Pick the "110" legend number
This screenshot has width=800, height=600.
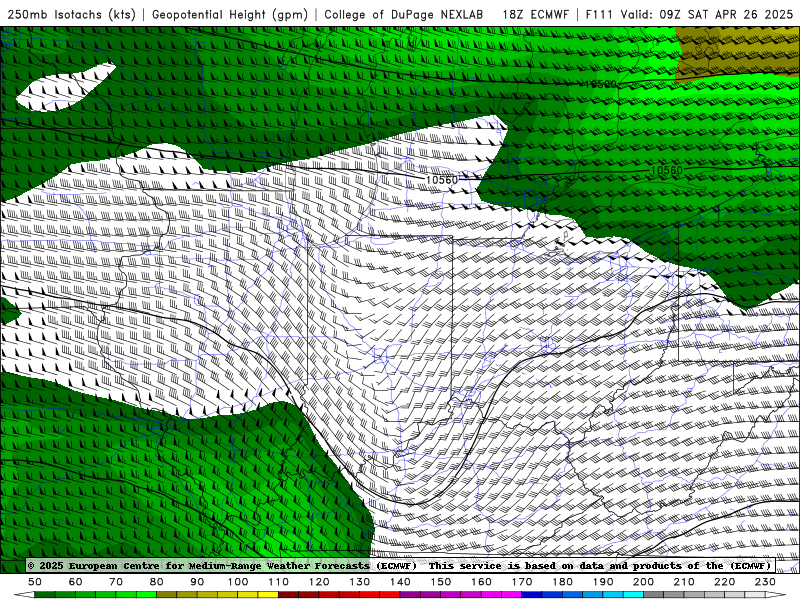point(279,582)
